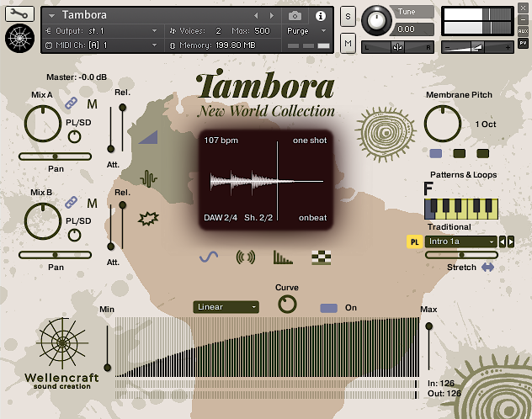Select the starburst explosion icon
The width and height of the screenshot is (532, 419).
[x=148, y=218]
